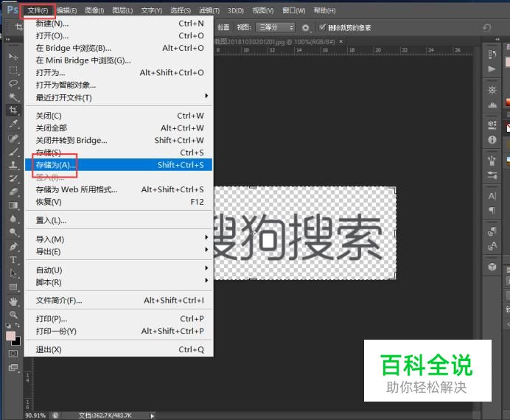This screenshot has width=510, height=420.
Task: Open status bar info arrow menu
Action: point(152,416)
